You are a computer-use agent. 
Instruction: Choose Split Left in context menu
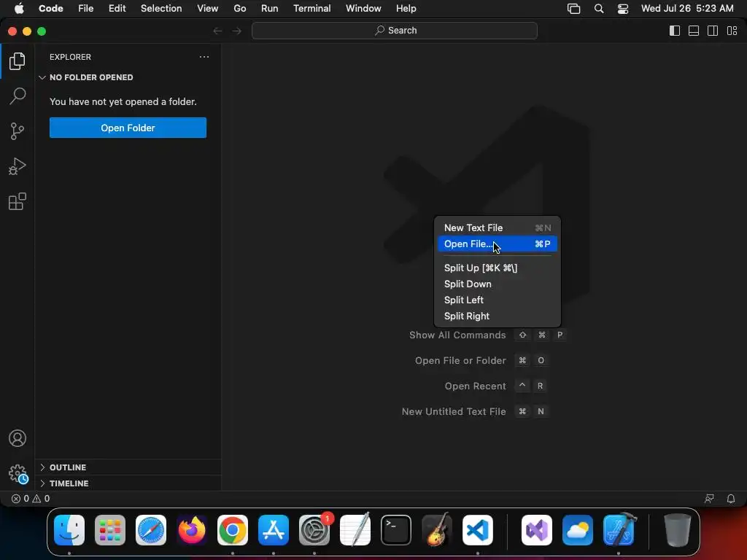tap(498, 300)
